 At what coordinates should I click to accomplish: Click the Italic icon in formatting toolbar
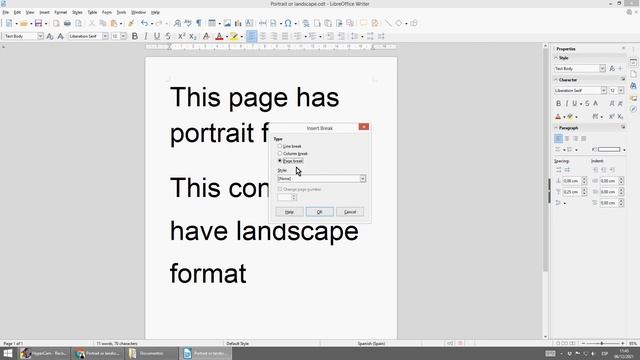click(x=146, y=36)
